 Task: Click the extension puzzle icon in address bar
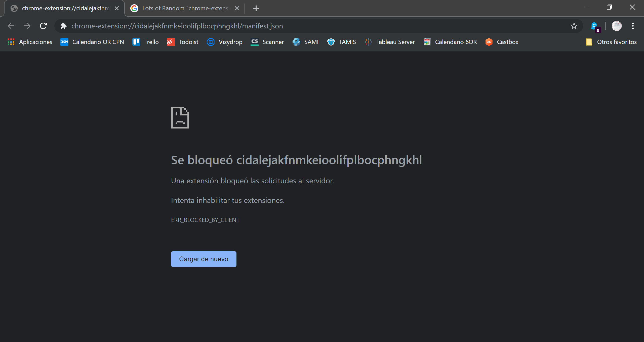click(x=63, y=26)
